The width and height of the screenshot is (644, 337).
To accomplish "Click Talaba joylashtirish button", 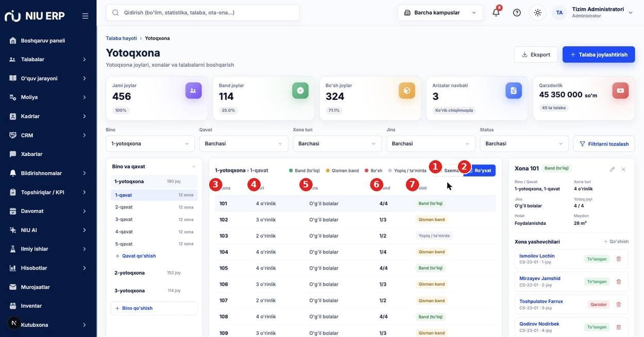I will [599, 55].
